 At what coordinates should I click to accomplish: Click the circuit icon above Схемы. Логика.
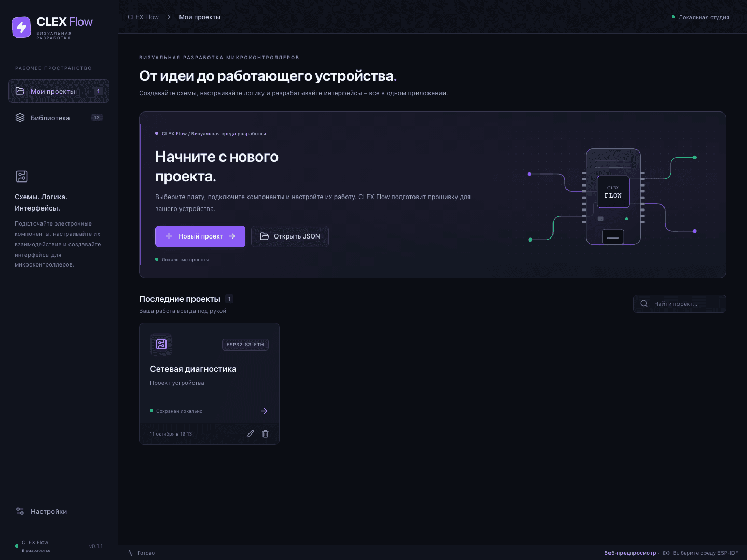click(22, 176)
